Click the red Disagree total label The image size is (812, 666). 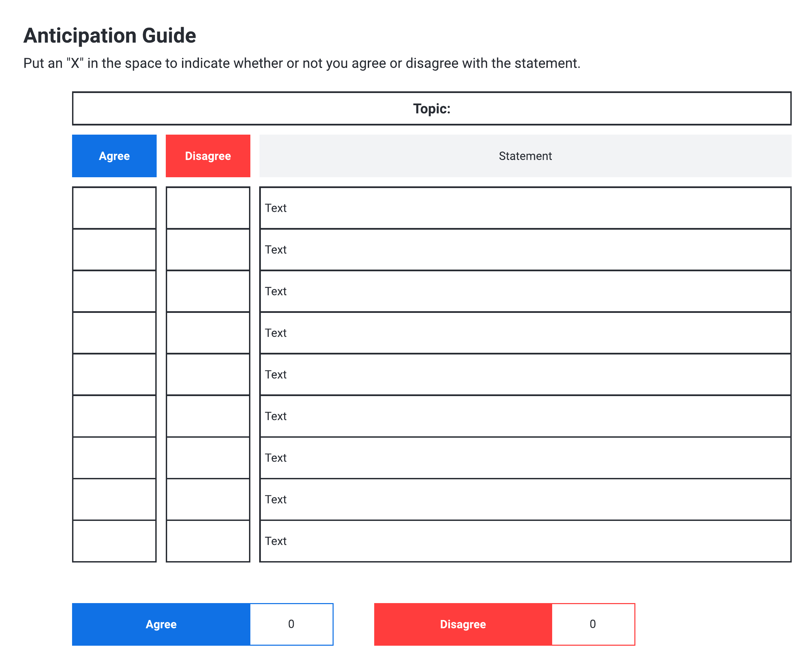pyautogui.click(x=463, y=624)
